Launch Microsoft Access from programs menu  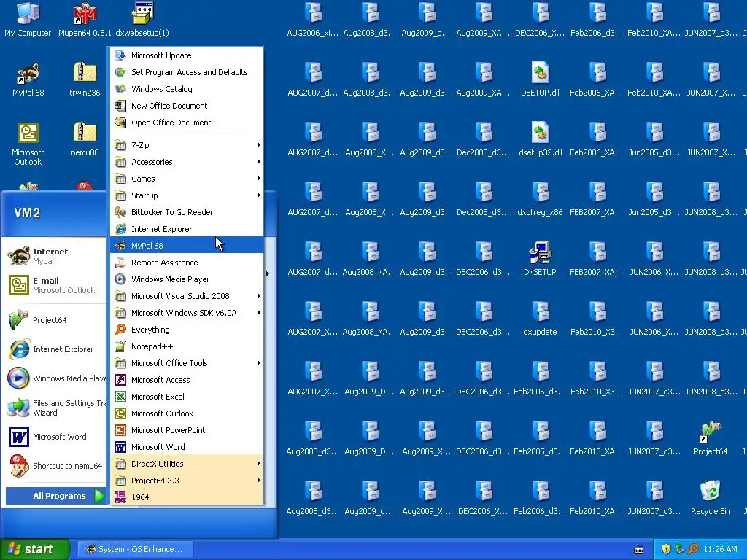click(x=187, y=380)
